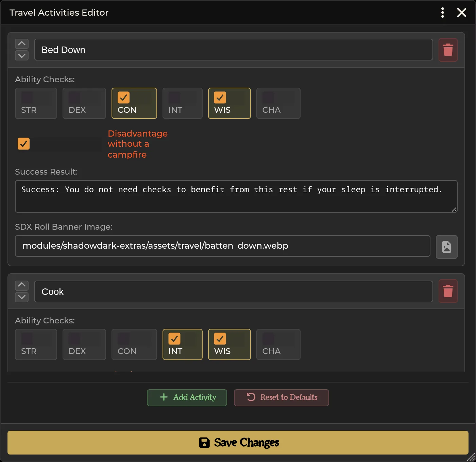Enable STR check for Bed Down
The image size is (476, 462).
[36, 103]
